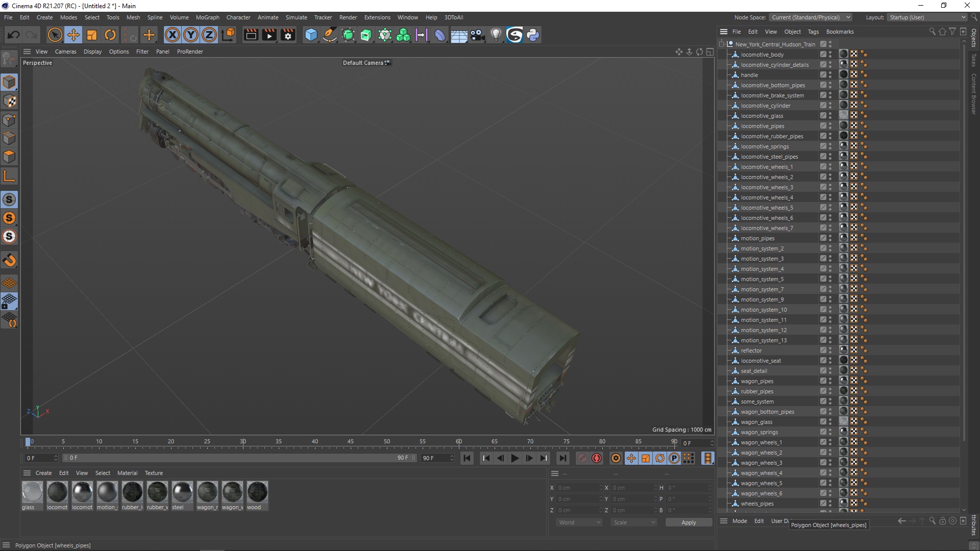Collapse the New_York_Central_Hudson_Train hierarchy

tap(721, 44)
